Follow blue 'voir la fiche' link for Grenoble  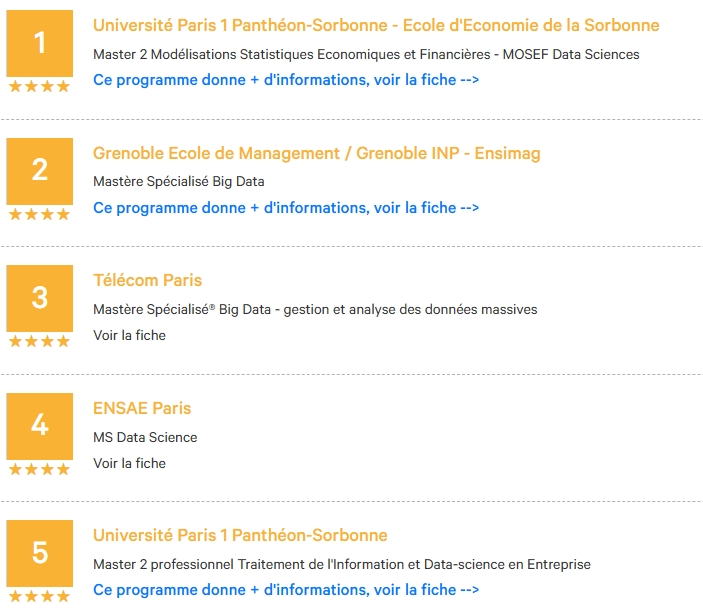[x=286, y=208]
